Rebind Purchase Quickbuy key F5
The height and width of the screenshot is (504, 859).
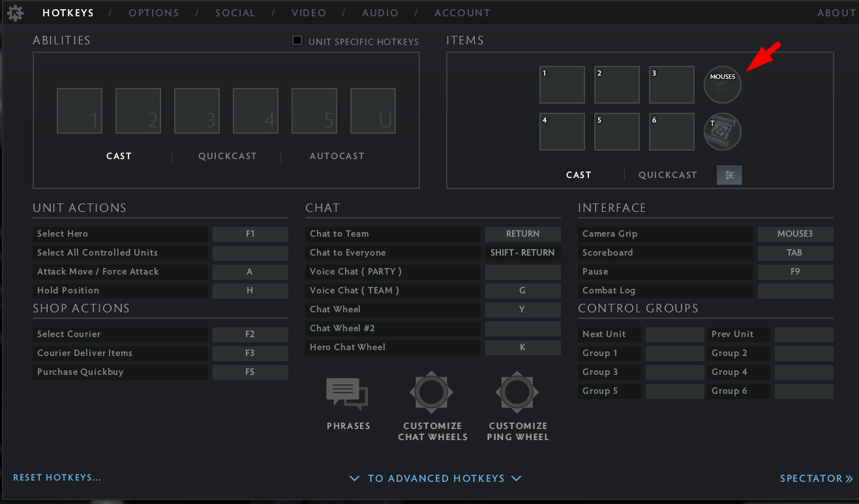pyautogui.click(x=250, y=372)
